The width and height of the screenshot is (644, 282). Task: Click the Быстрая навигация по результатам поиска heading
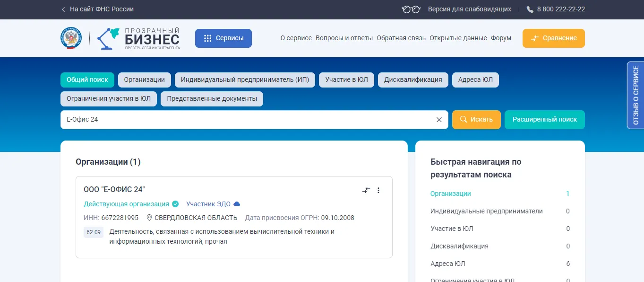click(476, 168)
